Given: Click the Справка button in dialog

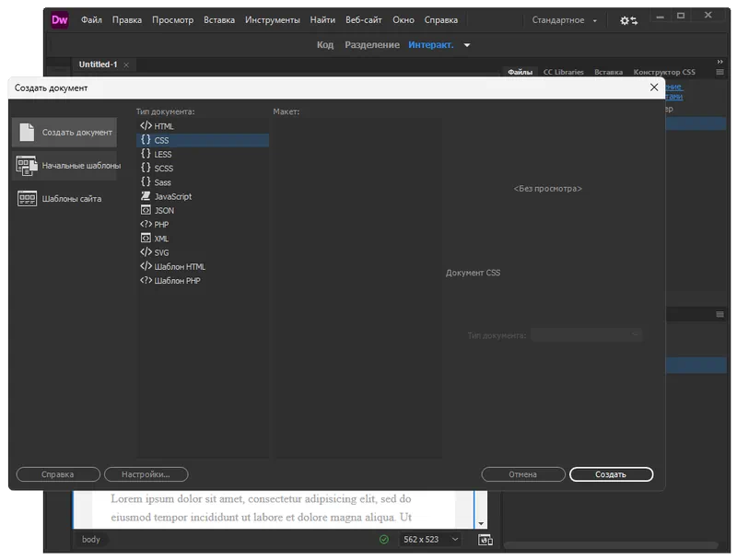Looking at the screenshot, I should 58,474.
